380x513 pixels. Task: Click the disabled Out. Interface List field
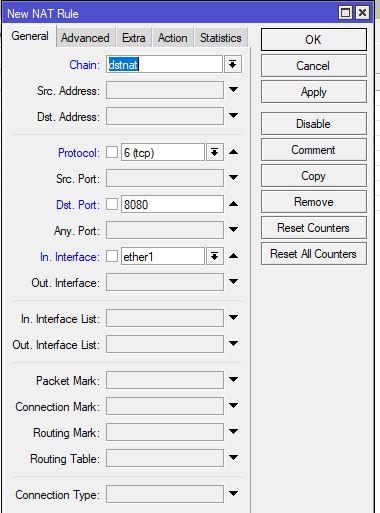pos(165,344)
